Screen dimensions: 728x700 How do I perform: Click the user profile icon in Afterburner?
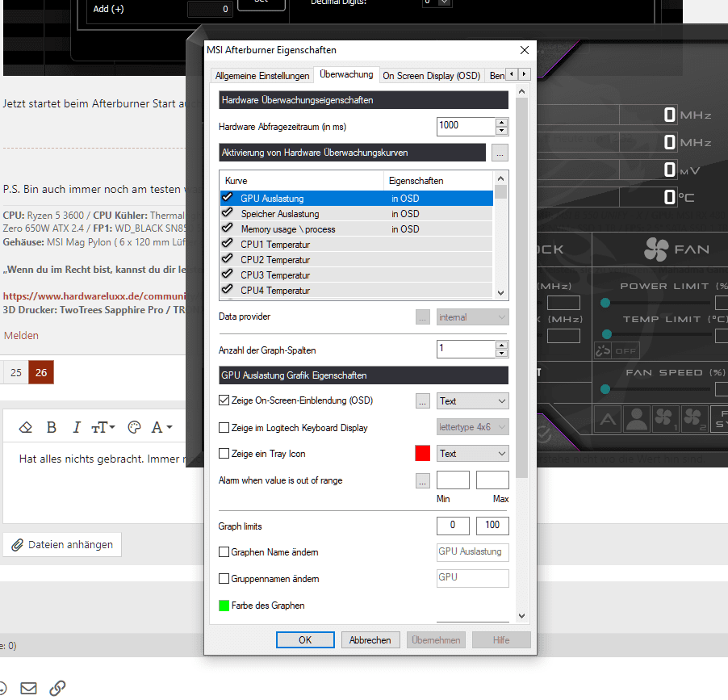click(x=637, y=419)
